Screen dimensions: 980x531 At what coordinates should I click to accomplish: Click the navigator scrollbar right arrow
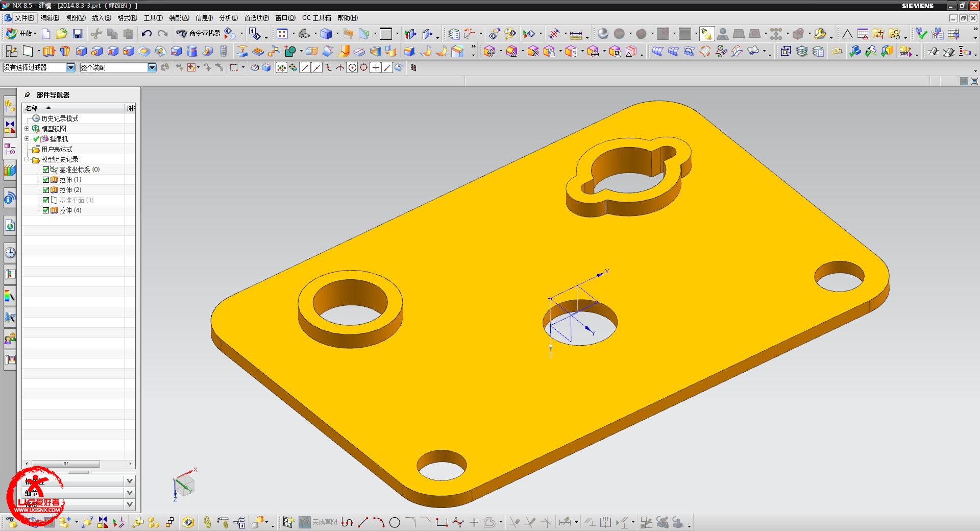click(x=131, y=464)
